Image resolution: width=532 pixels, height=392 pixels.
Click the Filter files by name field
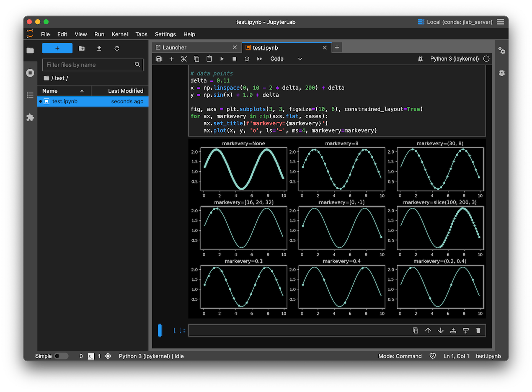[x=89, y=65]
